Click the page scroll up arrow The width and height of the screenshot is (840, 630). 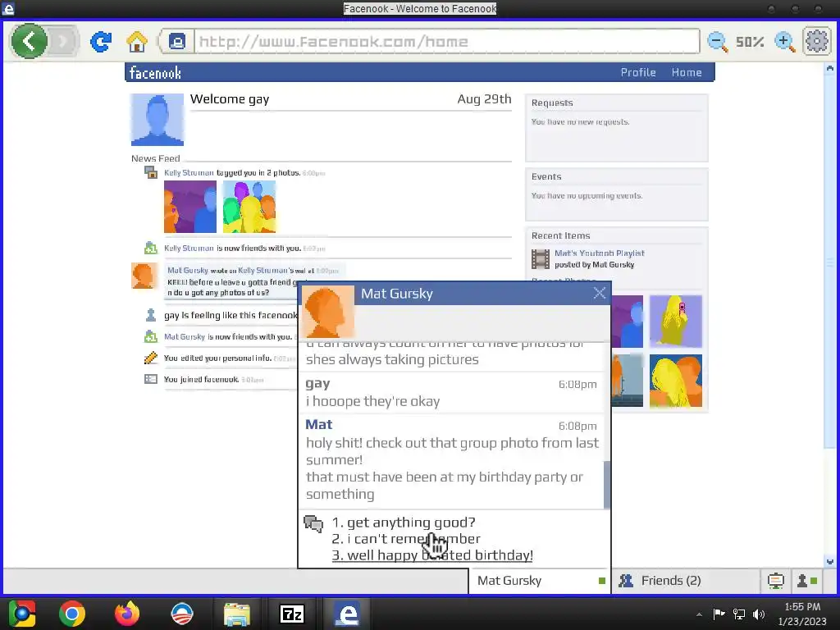click(x=830, y=68)
